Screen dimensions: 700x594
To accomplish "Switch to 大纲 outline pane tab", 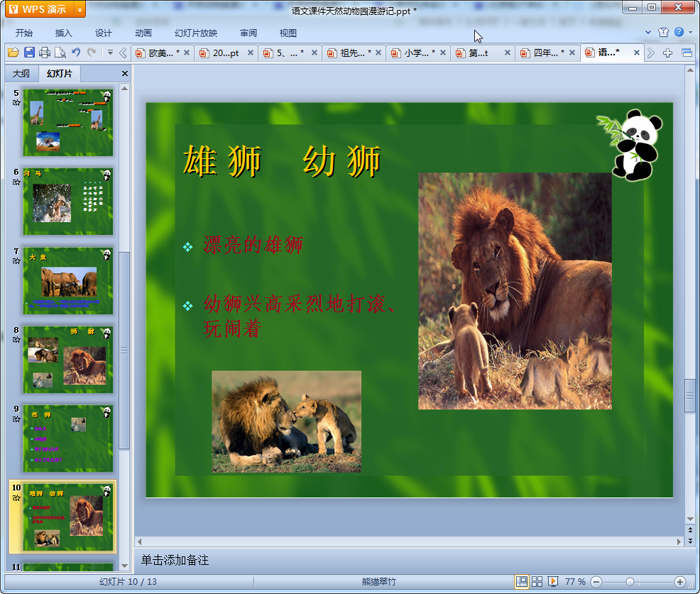I will pos(21,74).
